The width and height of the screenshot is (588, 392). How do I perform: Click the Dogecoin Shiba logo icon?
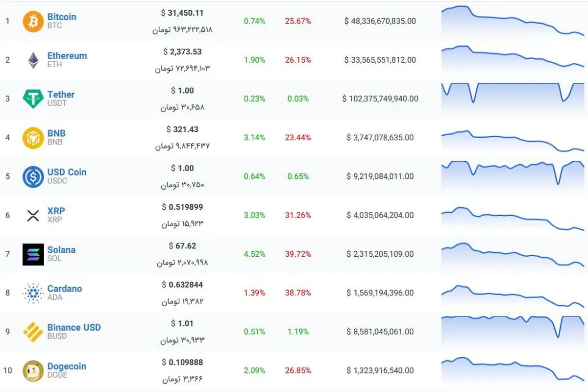tap(33, 371)
